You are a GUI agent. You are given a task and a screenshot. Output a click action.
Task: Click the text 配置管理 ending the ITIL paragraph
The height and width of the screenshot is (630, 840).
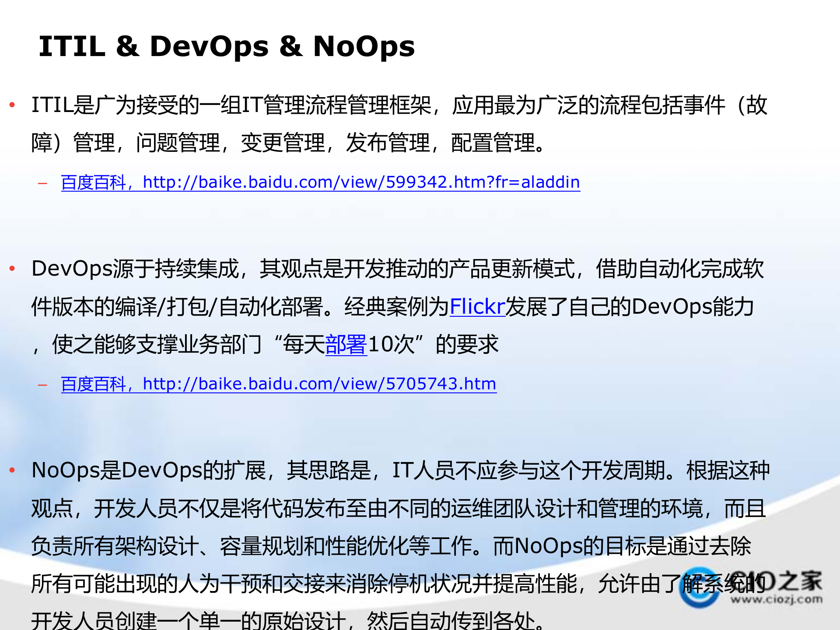click(x=493, y=143)
